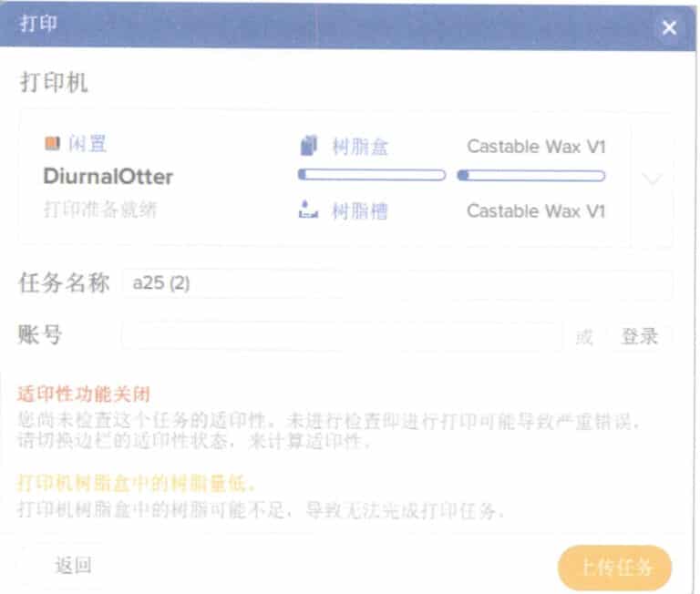
Task: Click the 树脂盒 label
Action: pyautogui.click(x=360, y=147)
